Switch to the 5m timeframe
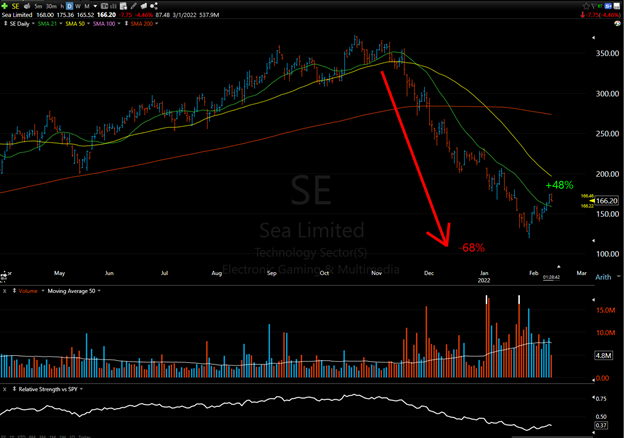The width and height of the screenshot is (624, 438). 38,6
